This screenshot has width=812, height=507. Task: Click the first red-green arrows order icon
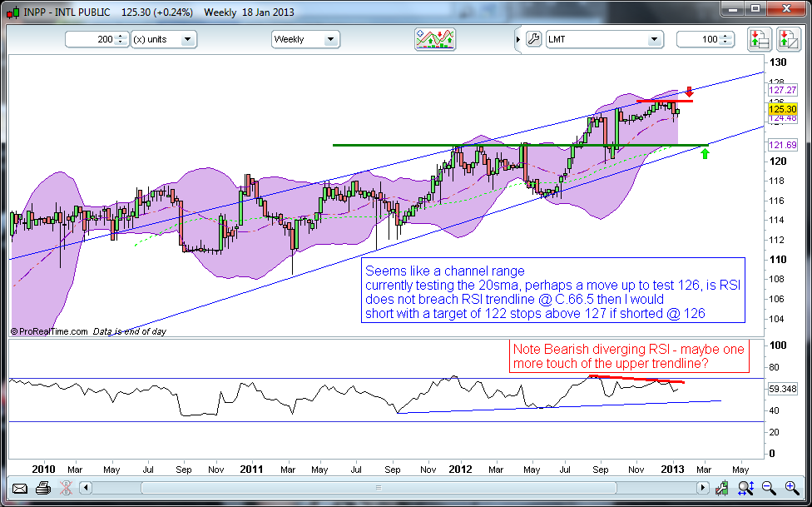tap(758, 39)
